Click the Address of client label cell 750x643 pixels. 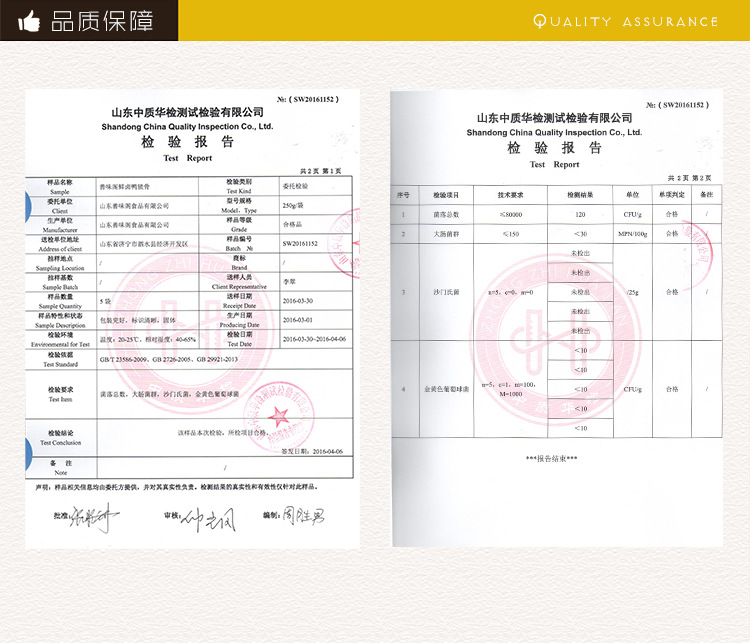(61, 244)
